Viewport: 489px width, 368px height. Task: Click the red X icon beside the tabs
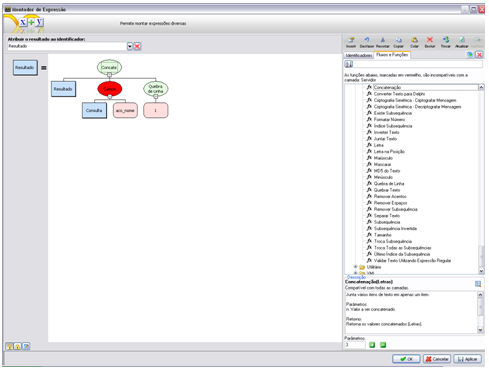tap(479, 55)
